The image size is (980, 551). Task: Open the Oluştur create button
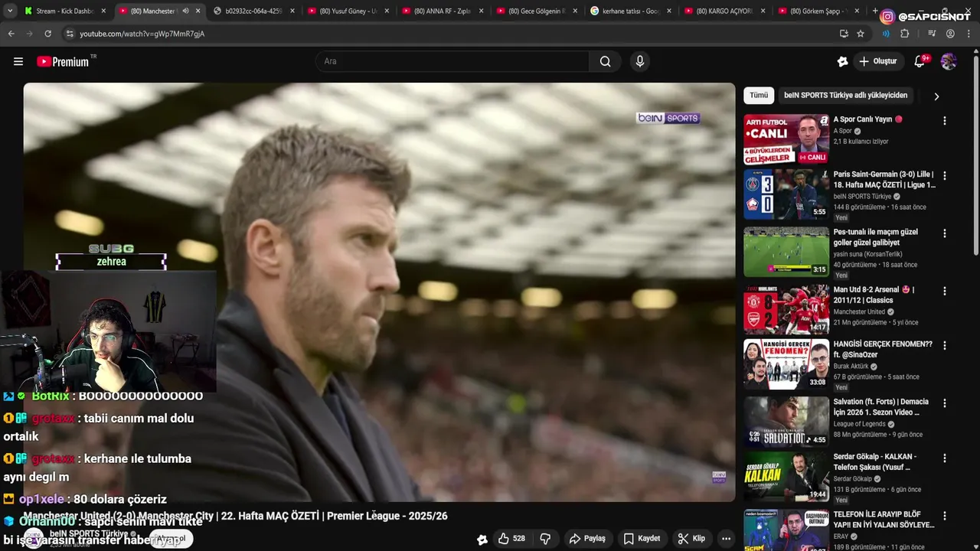tap(878, 61)
